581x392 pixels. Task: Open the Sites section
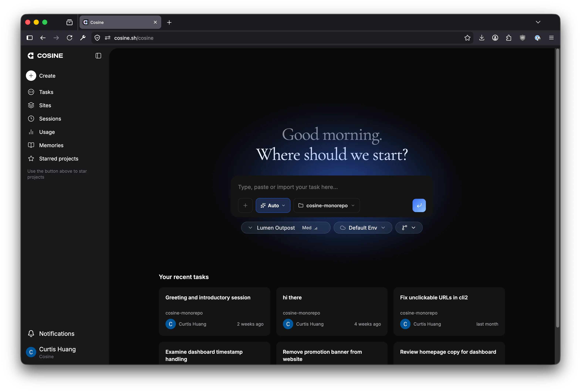(x=45, y=105)
